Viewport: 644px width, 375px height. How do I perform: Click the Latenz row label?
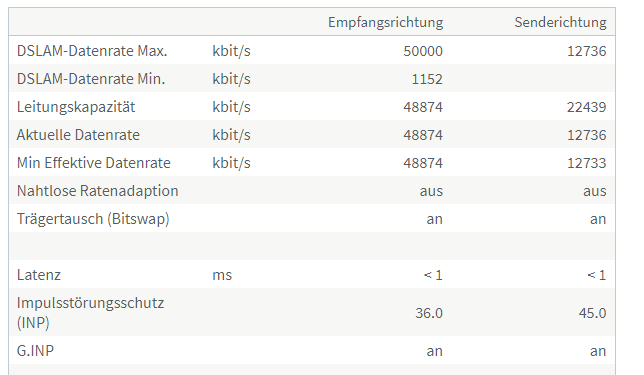tap(39, 275)
